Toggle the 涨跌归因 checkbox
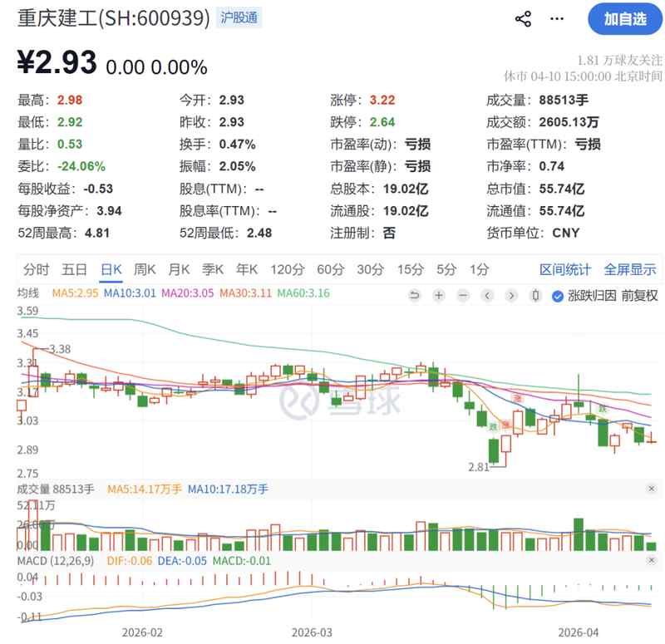The height and width of the screenshot is (644, 665). (x=555, y=295)
